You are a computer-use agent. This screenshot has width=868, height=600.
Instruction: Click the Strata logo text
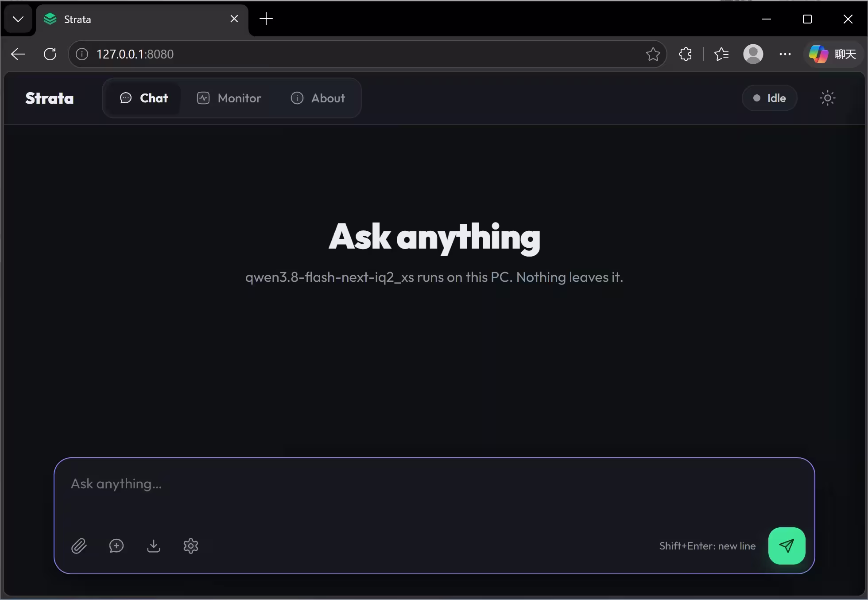50,98
